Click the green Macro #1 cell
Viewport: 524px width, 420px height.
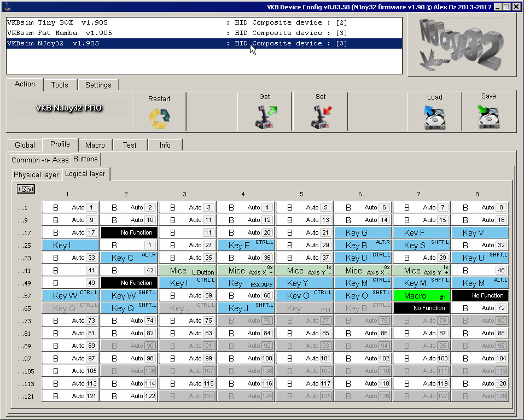point(422,296)
